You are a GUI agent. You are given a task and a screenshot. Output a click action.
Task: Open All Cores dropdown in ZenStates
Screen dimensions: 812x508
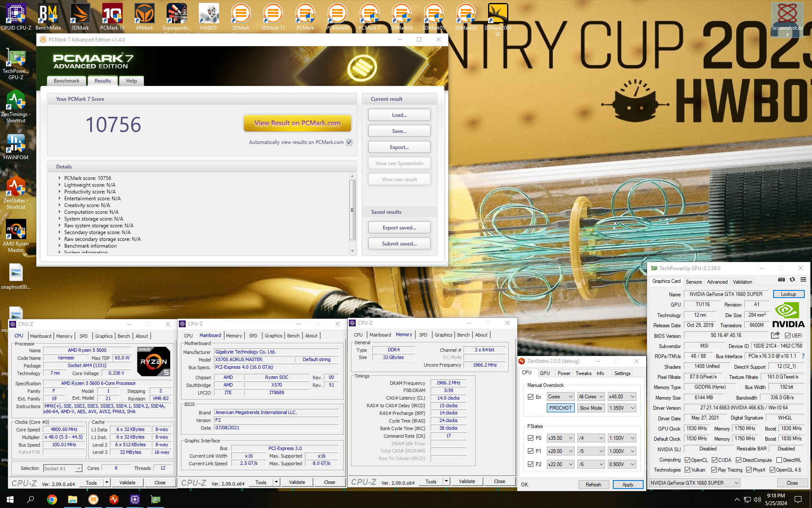591,397
